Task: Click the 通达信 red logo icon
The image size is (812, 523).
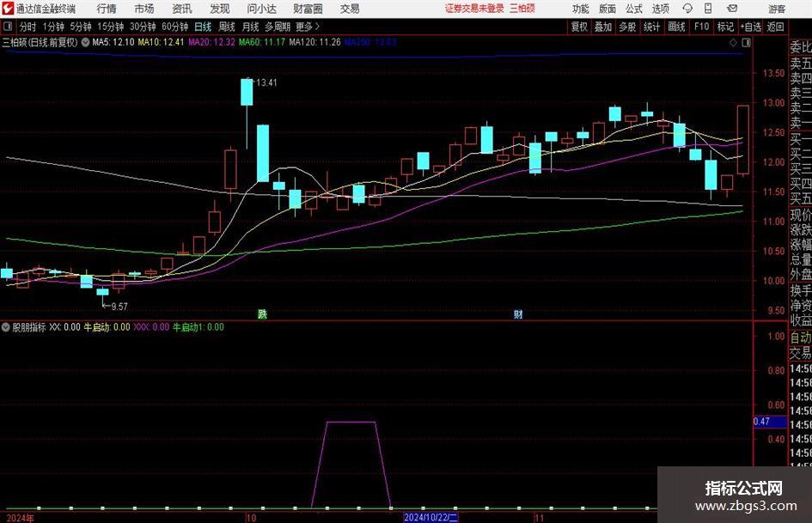Action: tap(8, 9)
